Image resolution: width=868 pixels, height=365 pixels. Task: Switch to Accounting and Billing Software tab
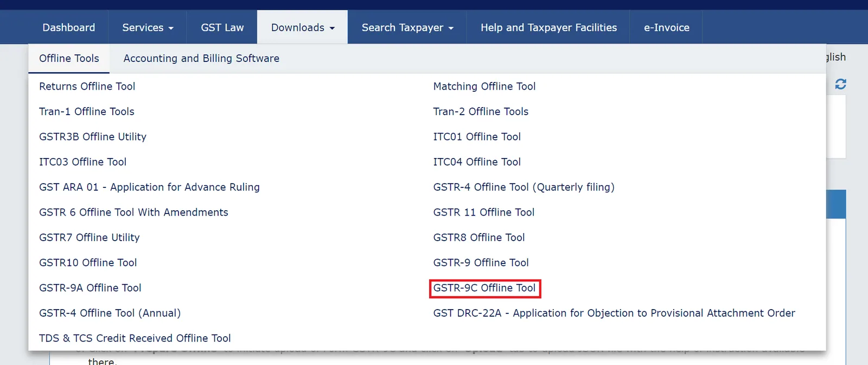click(201, 58)
